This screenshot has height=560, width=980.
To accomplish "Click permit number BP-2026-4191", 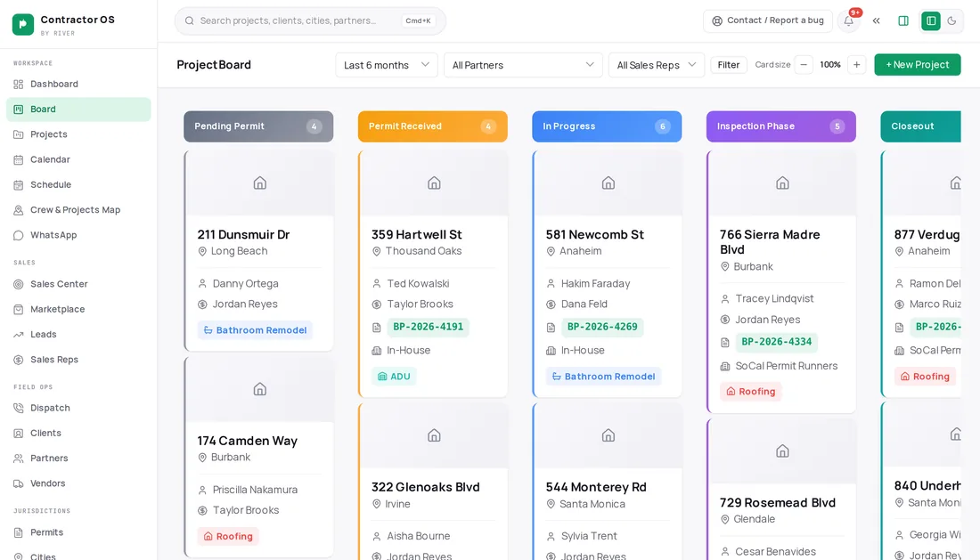I will pyautogui.click(x=429, y=327).
